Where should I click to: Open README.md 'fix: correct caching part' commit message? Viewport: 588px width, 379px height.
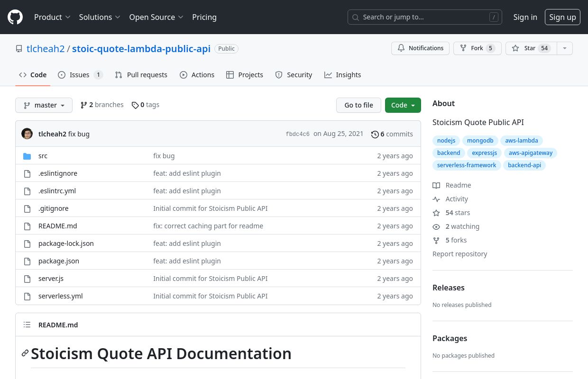click(208, 226)
